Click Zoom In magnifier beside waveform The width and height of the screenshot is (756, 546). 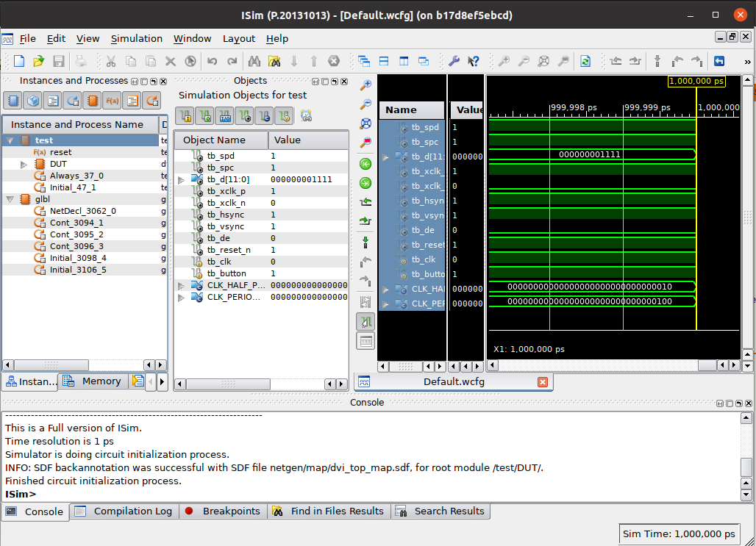[x=365, y=86]
